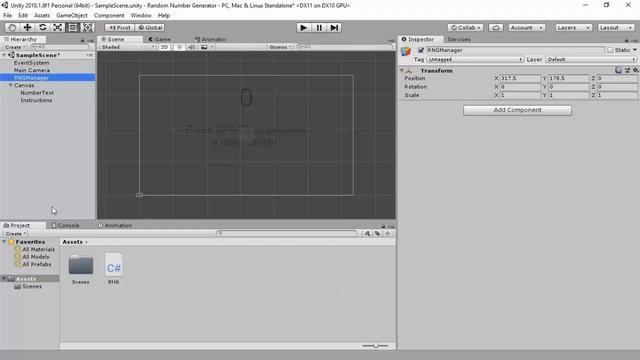The height and width of the screenshot is (360, 640).
Task: Select the Hand tool
Action: pyautogui.click(x=12, y=27)
